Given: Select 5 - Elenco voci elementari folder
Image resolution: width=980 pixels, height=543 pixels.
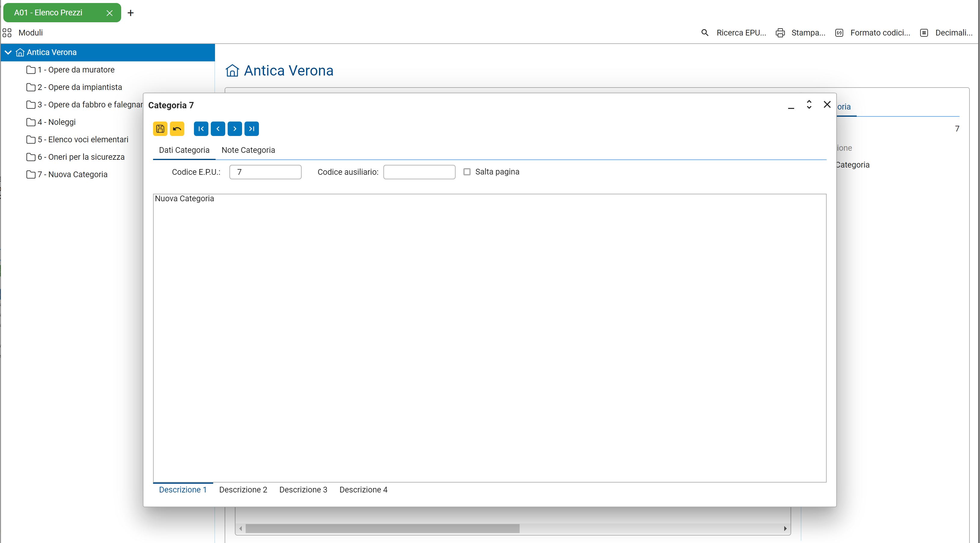Looking at the screenshot, I should 83,140.
